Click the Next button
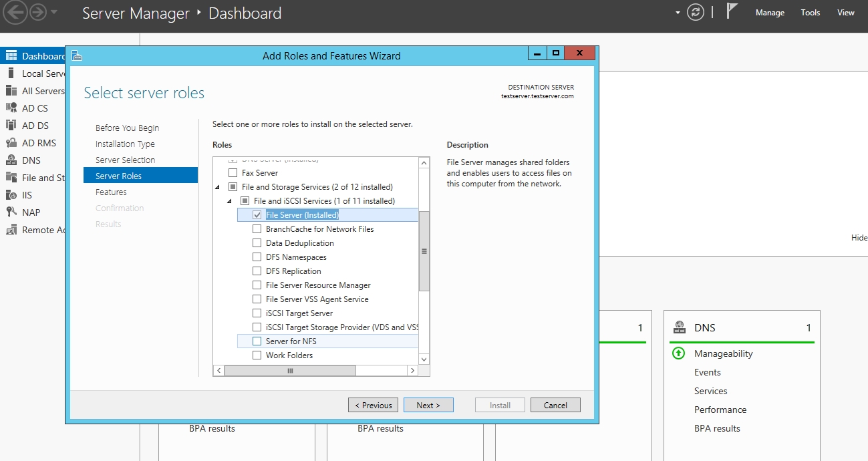 click(428, 405)
